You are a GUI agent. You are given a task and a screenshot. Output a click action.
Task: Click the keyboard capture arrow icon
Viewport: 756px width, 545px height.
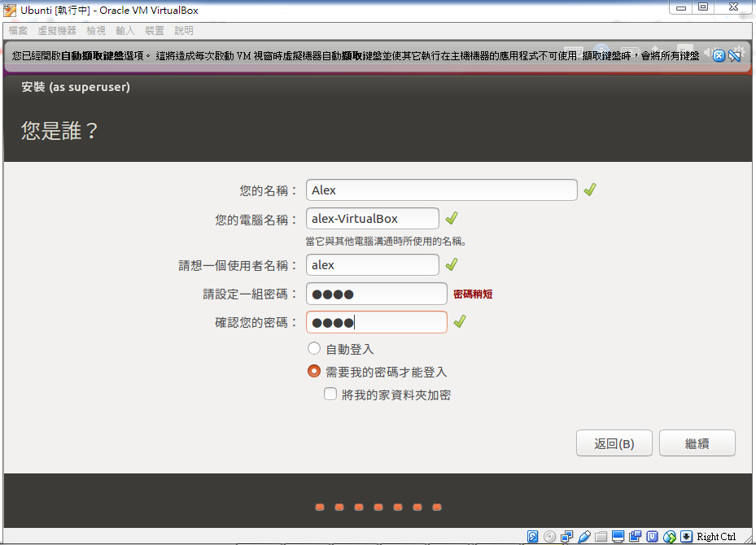(687, 536)
